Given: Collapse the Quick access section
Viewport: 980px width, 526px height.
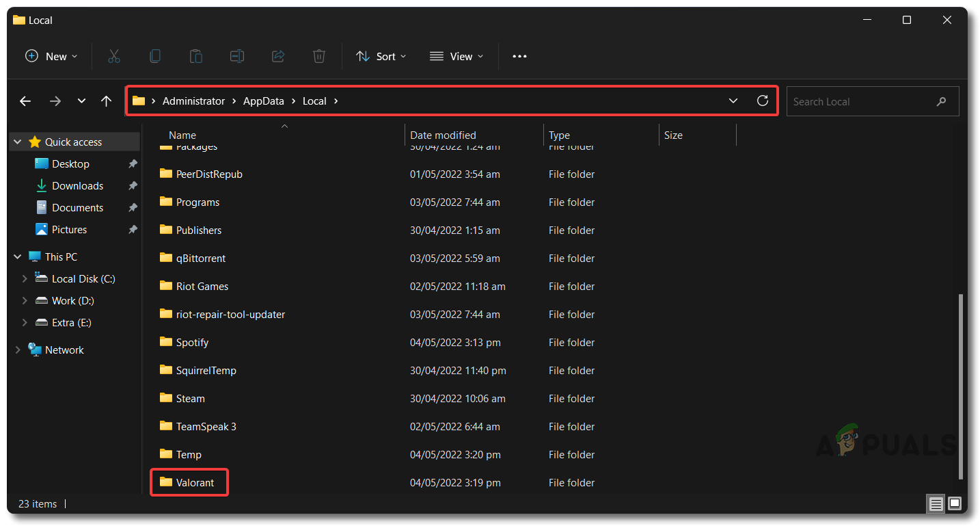Looking at the screenshot, I should coord(18,142).
